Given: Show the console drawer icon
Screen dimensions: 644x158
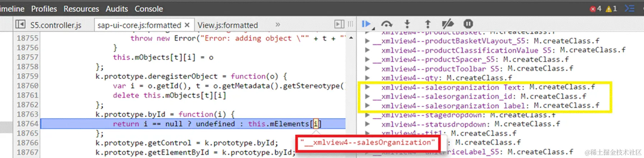Looking at the screenshot, I should pos(630,8).
